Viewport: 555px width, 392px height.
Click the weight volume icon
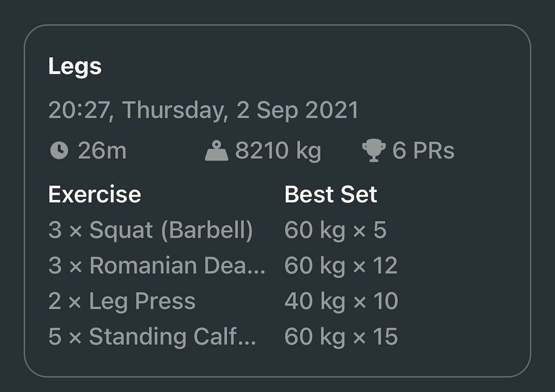(216, 151)
